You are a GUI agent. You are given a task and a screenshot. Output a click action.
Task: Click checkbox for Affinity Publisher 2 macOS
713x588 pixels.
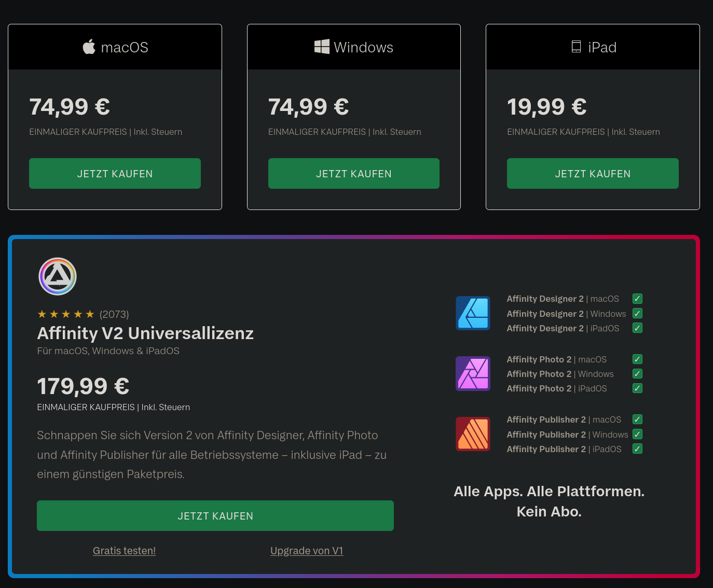(638, 419)
